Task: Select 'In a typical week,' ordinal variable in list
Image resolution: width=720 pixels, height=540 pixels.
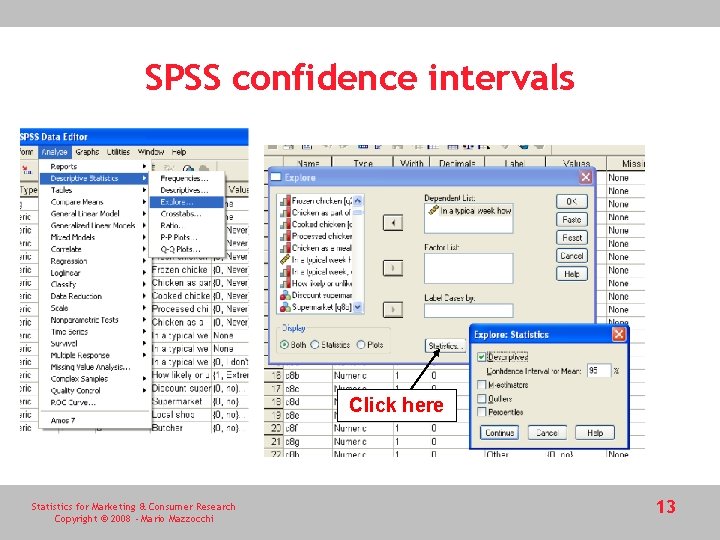Action: (316, 272)
